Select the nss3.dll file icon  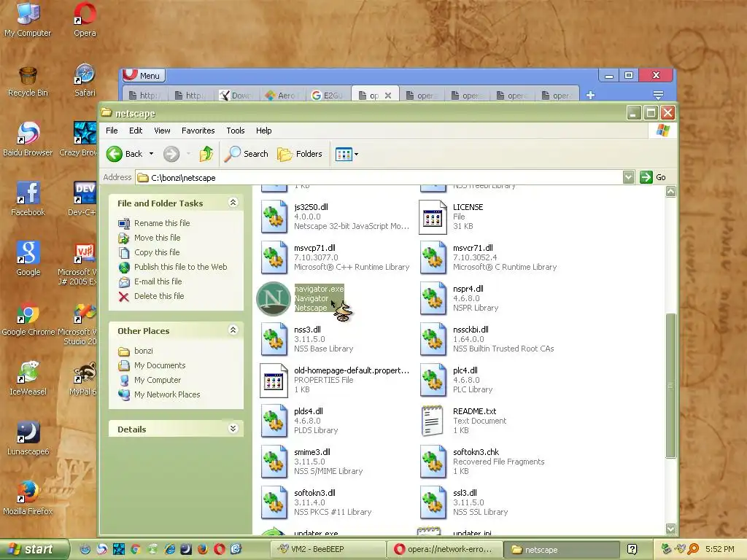[x=274, y=340]
